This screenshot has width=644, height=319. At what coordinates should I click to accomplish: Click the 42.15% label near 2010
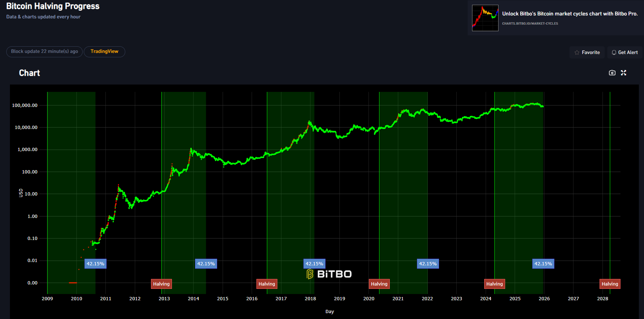pos(95,264)
